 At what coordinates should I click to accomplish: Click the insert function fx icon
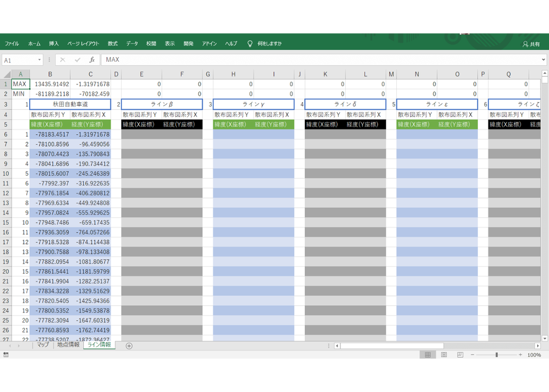pos(91,60)
